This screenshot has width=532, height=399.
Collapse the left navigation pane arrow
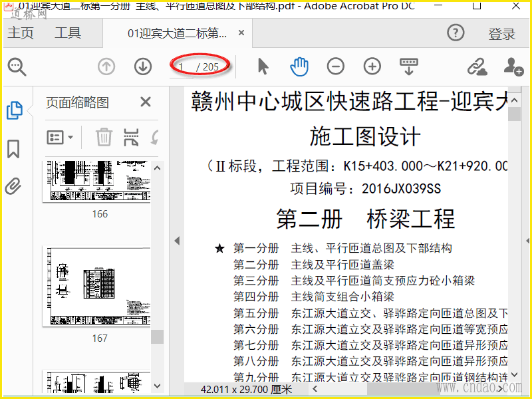coord(177,241)
